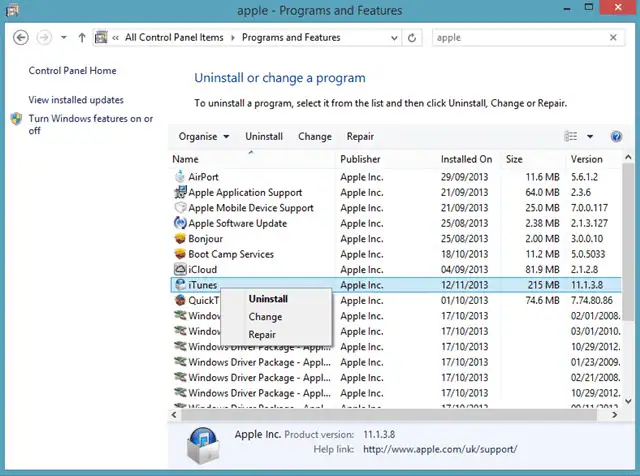The width and height of the screenshot is (640, 476).
Task: Click the Apple Software Update icon
Action: pyautogui.click(x=180, y=223)
